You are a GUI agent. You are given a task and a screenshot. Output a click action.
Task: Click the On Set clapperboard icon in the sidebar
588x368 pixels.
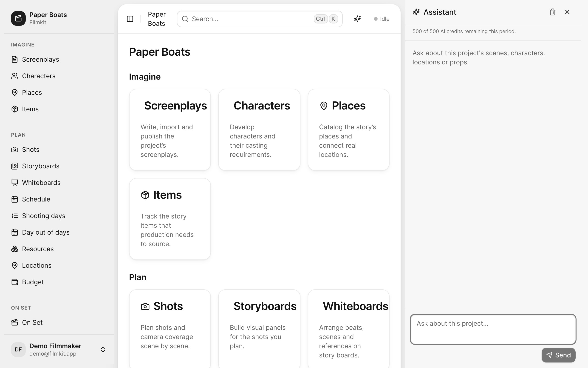click(x=14, y=322)
